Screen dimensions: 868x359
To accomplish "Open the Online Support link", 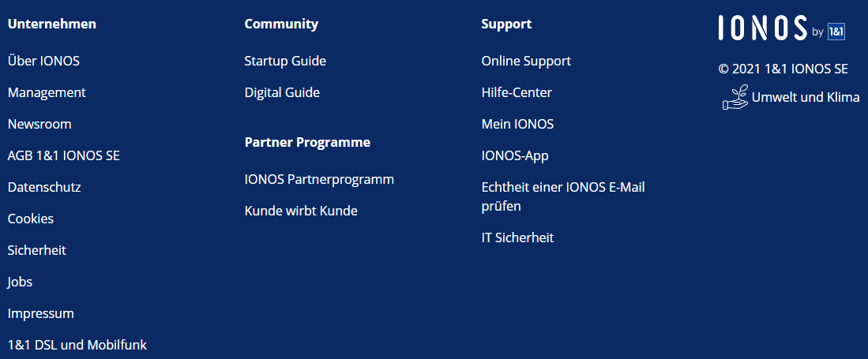I will pos(527,61).
